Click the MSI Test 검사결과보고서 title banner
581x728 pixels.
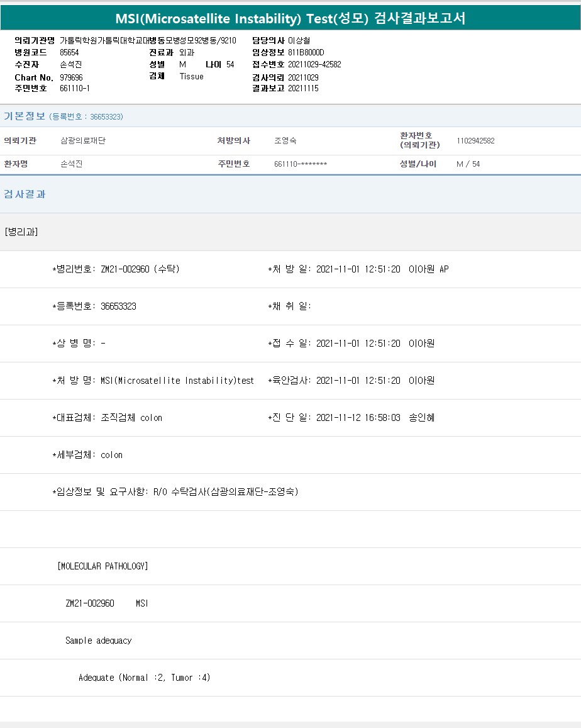290,18
